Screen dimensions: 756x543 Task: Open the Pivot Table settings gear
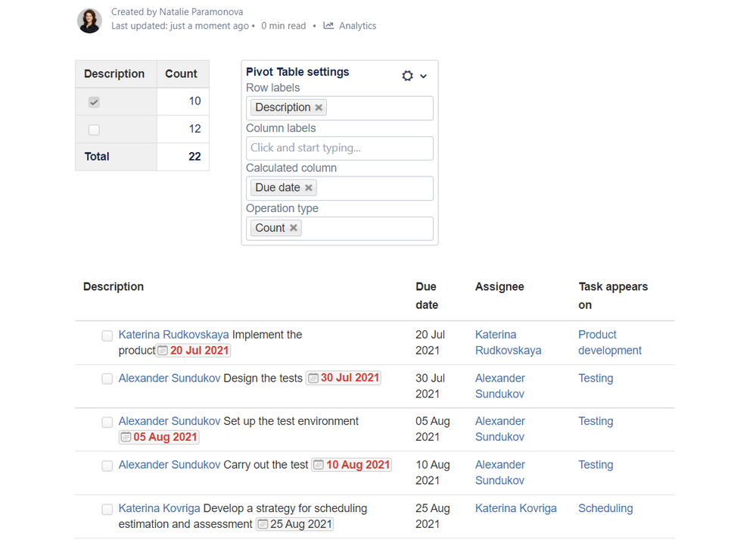pos(407,76)
